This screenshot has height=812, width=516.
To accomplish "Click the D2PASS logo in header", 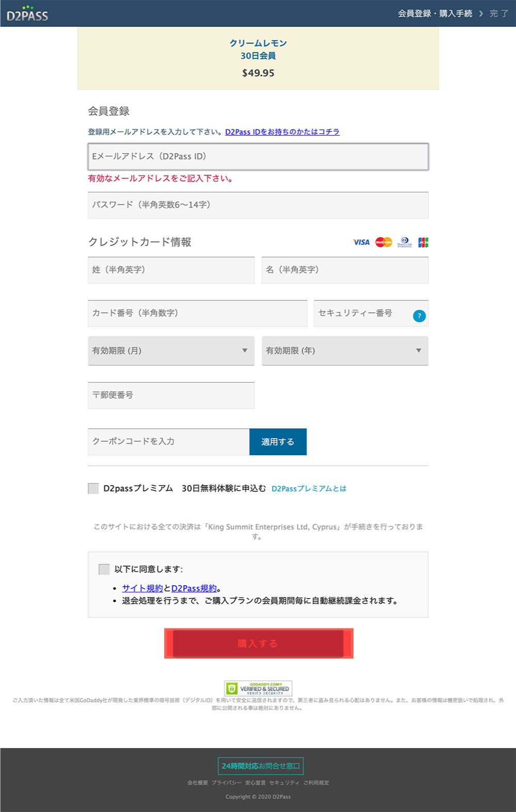I will tap(27, 14).
